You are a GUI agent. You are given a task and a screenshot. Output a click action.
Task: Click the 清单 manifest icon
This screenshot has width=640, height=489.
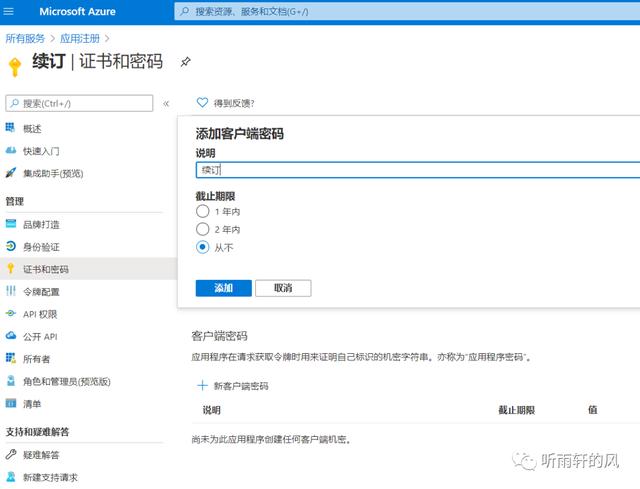[x=11, y=403]
